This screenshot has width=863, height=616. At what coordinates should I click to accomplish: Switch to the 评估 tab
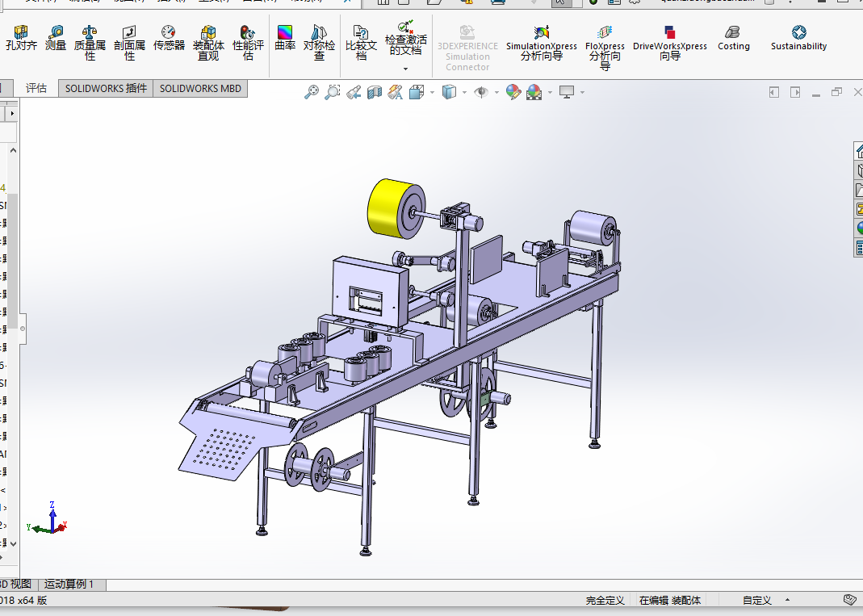36,88
